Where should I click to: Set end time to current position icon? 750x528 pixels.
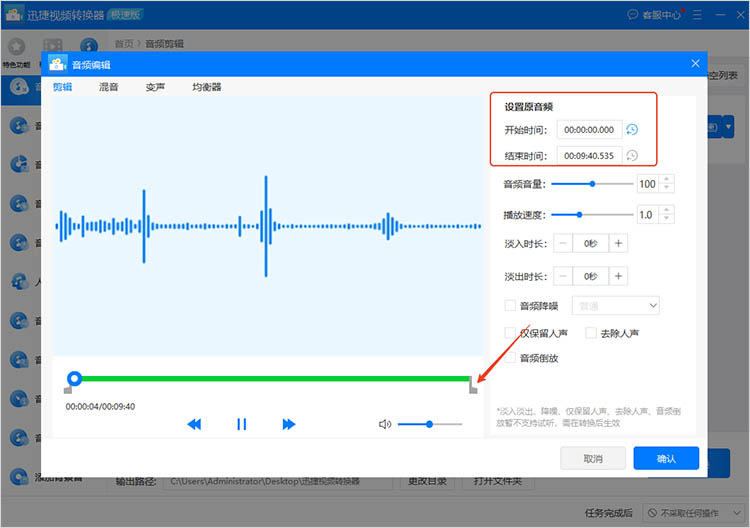click(x=632, y=155)
